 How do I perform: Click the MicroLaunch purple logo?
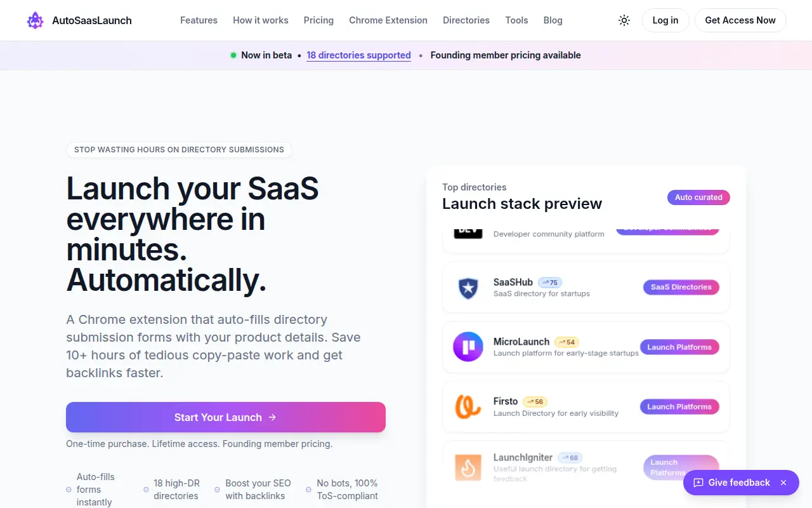pos(468,347)
